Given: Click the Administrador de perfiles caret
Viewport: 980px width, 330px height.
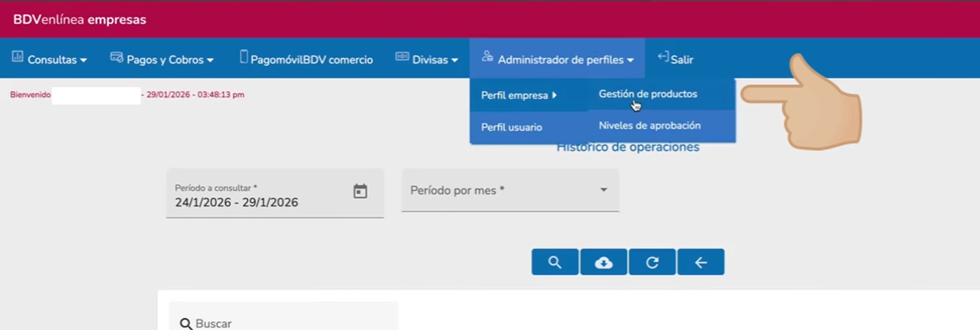Looking at the screenshot, I should coord(630,60).
